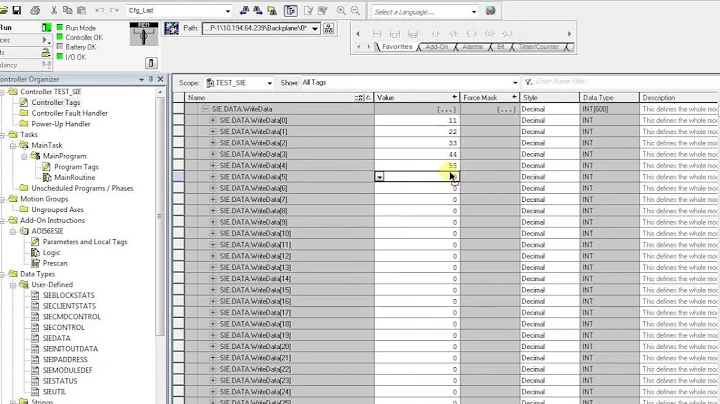Click the filter funnel icon

pyautogui.click(x=529, y=82)
